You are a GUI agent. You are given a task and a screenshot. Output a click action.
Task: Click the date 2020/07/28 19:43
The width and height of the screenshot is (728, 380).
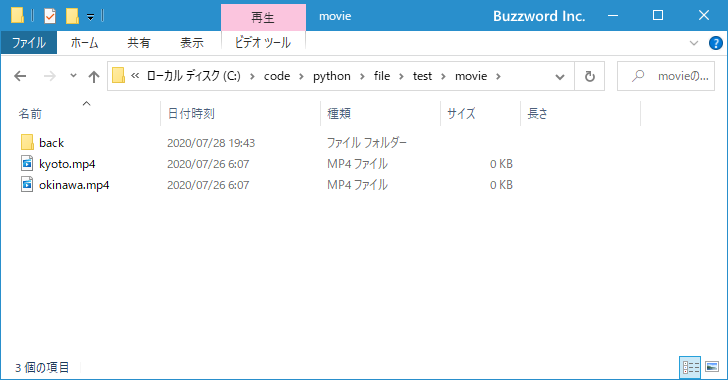[x=211, y=143]
